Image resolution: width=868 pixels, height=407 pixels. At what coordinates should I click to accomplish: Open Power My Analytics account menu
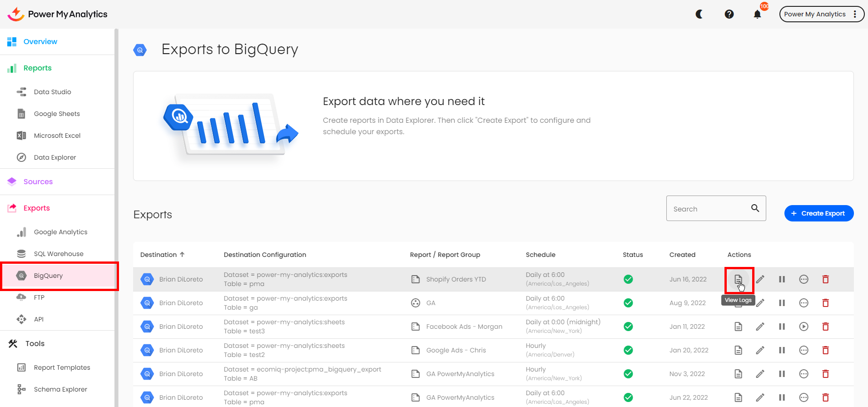tap(821, 14)
